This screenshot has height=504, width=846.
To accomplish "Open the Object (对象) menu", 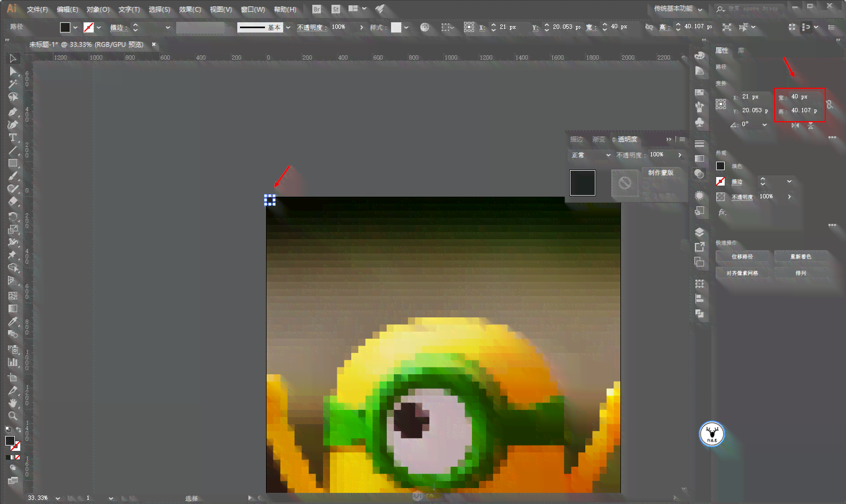I will point(98,10).
